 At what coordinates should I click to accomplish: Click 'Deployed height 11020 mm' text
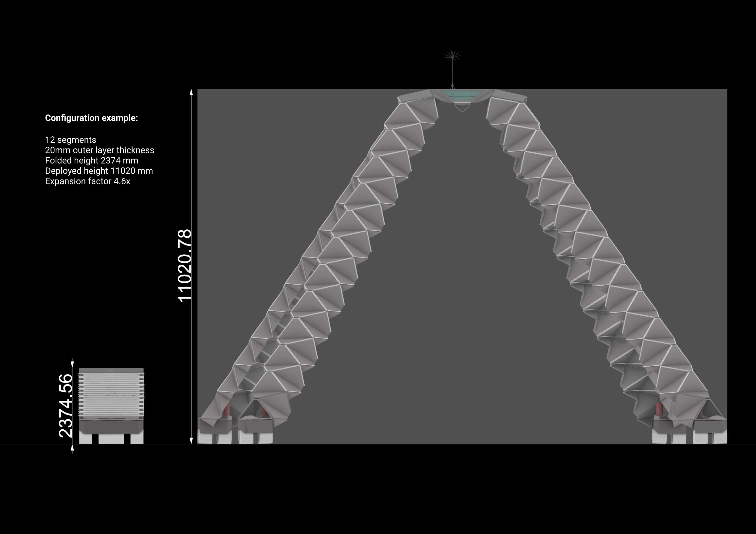pos(99,171)
